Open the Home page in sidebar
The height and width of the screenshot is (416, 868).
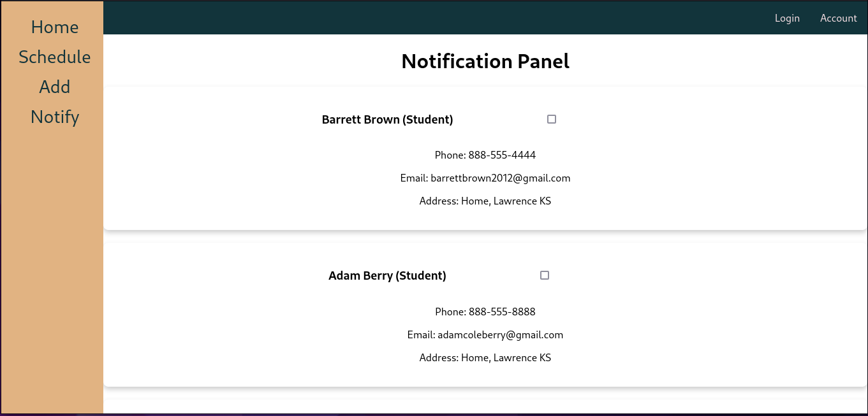pyautogui.click(x=55, y=27)
